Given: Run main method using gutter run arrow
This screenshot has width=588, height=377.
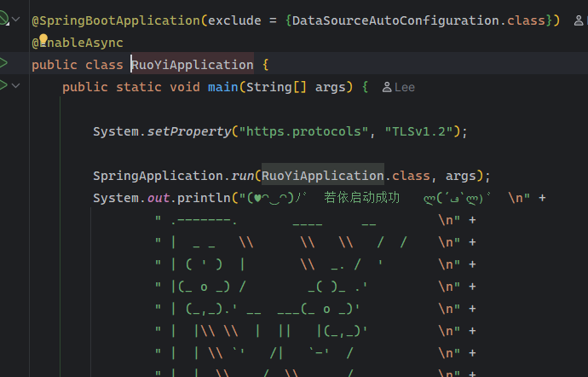Looking at the screenshot, I should (3, 85).
